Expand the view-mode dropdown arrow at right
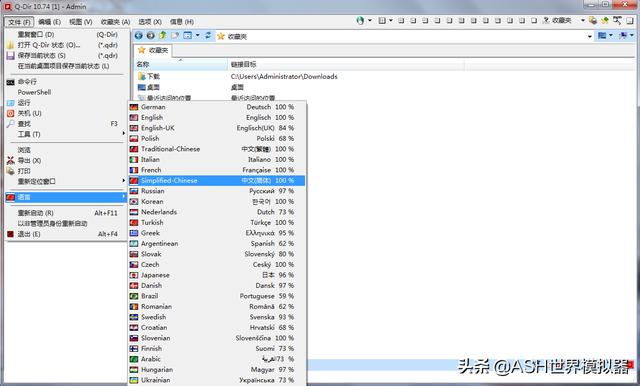Viewport: 640px width, 386px height. [611, 35]
